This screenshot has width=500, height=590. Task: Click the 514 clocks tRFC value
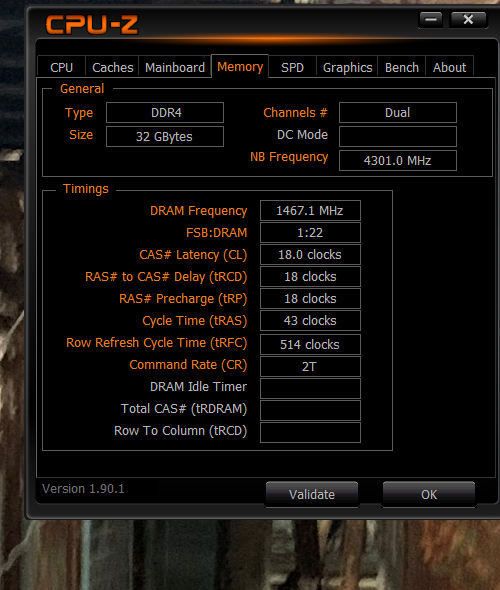pos(310,344)
